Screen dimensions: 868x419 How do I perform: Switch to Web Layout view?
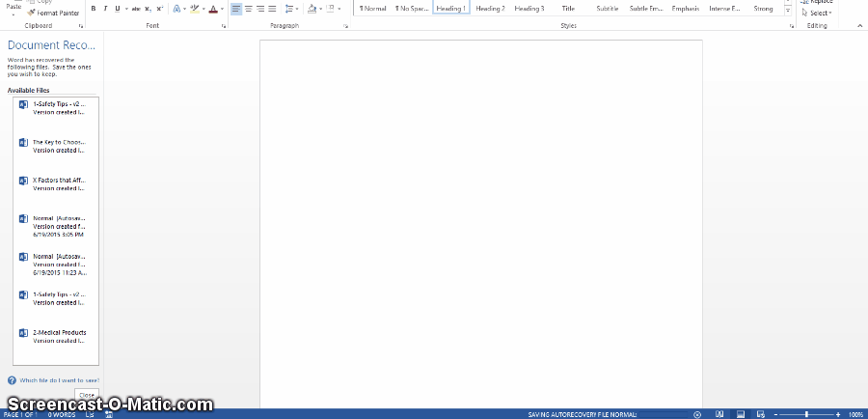point(761,414)
